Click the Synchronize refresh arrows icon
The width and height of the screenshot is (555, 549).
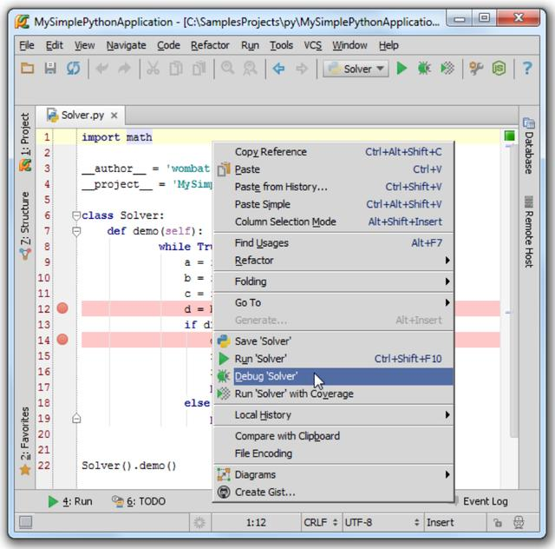pos(73,68)
